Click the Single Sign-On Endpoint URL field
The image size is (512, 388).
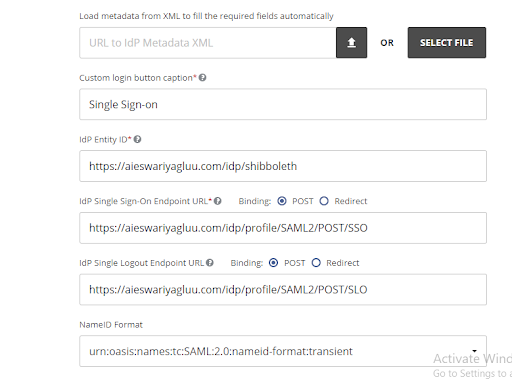click(x=283, y=228)
